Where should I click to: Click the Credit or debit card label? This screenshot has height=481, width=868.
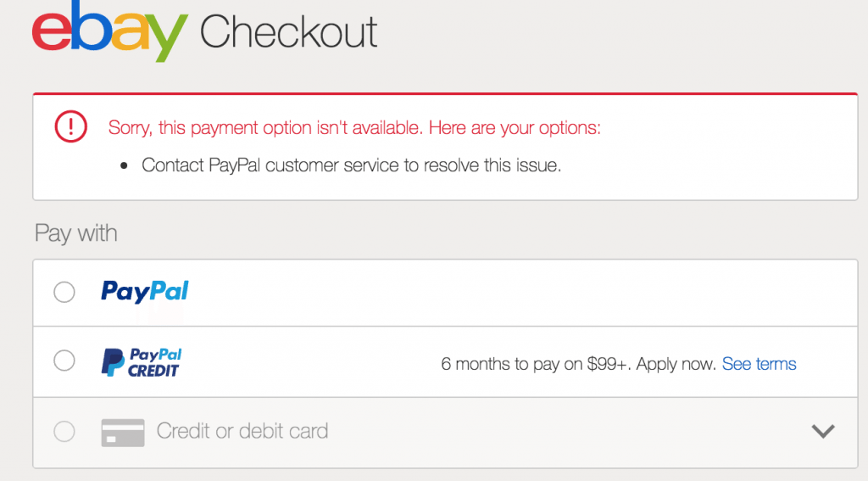(242, 431)
